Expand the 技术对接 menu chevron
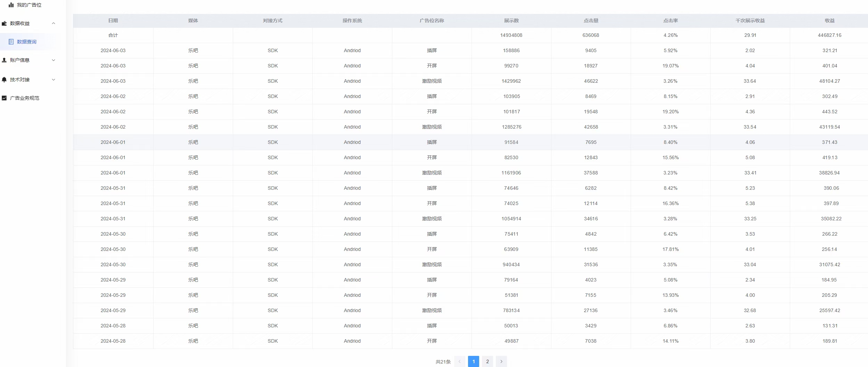The height and width of the screenshot is (367, 868). (x=54, y=80)
